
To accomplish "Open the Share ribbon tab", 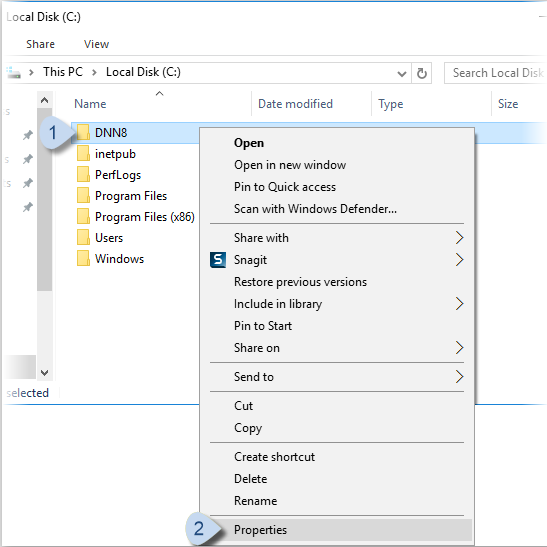I will tap(40, 44).
